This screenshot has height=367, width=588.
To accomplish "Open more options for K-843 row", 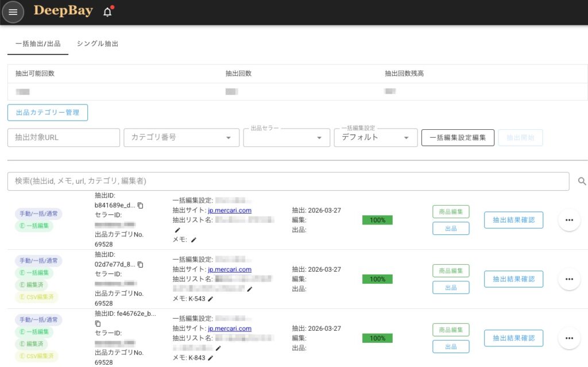I will [x=569, y=338].
